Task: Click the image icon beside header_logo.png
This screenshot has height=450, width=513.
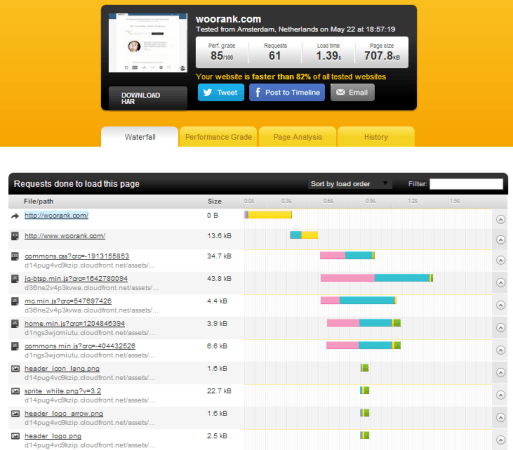Action: click(15, 436)
